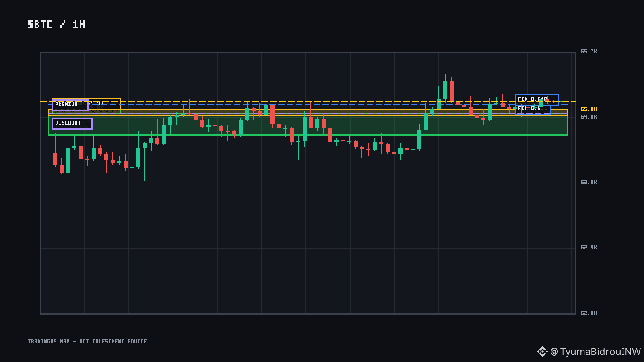Click the $BTC / 1H chart title

click(56, 25)
